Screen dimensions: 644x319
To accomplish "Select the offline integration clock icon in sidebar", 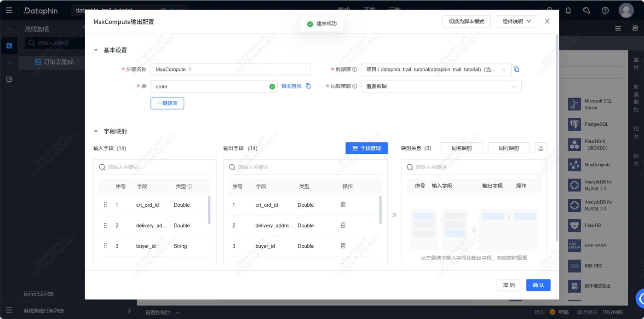I will tap(9, 46).
